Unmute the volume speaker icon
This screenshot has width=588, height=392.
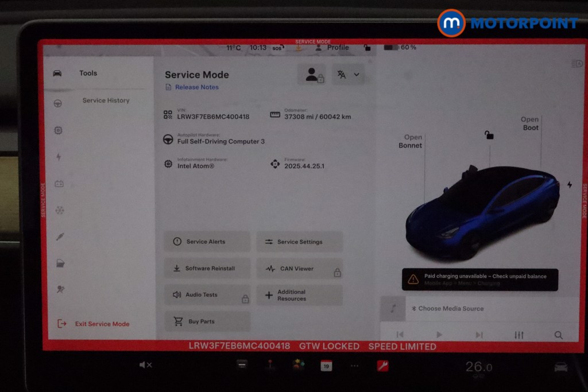coord(145,365)
